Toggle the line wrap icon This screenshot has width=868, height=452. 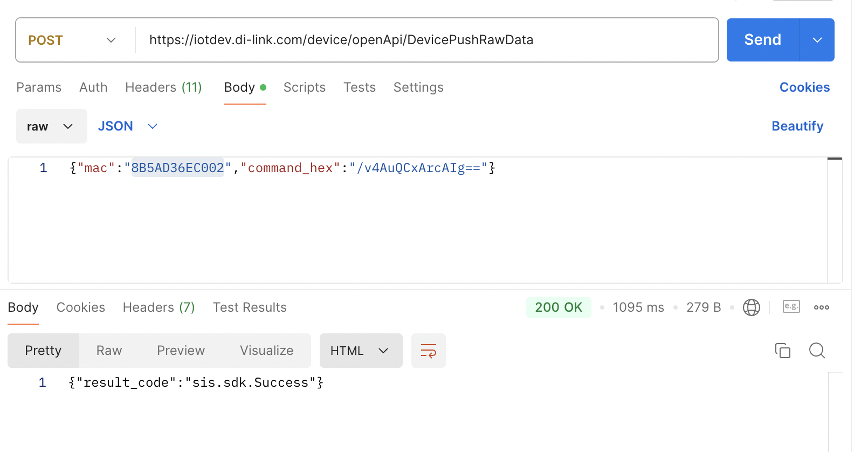(429, 351)
